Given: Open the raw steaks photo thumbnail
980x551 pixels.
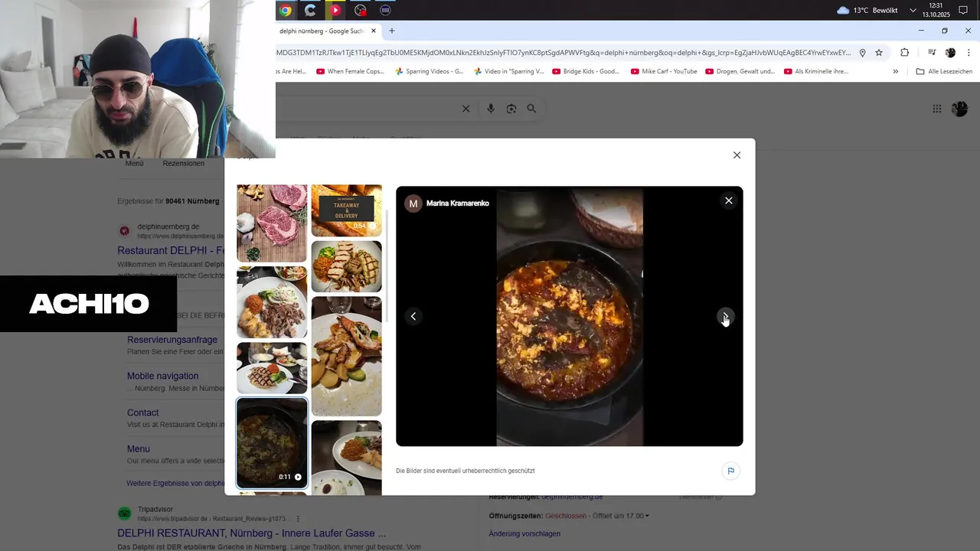Looking at the screenshot, I should coord(272,223).
